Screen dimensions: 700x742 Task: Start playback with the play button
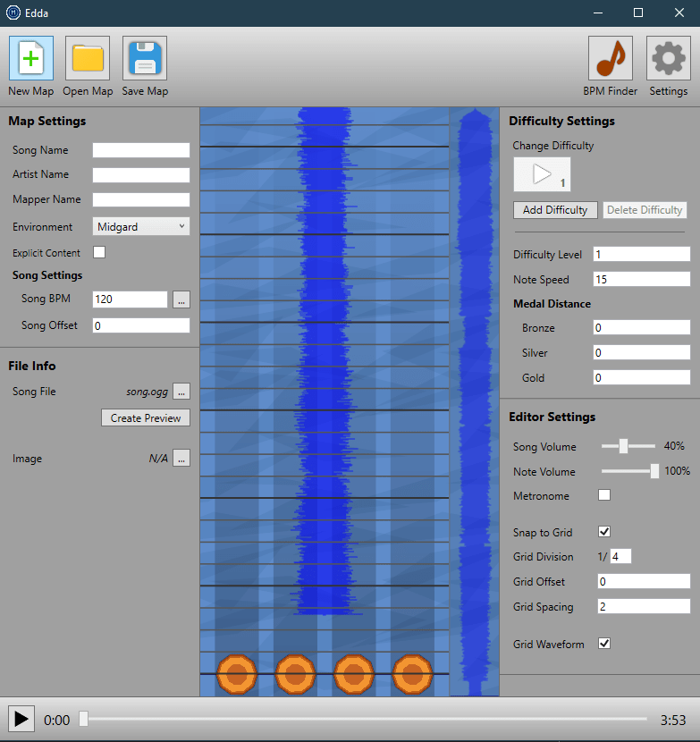(21, 720)
